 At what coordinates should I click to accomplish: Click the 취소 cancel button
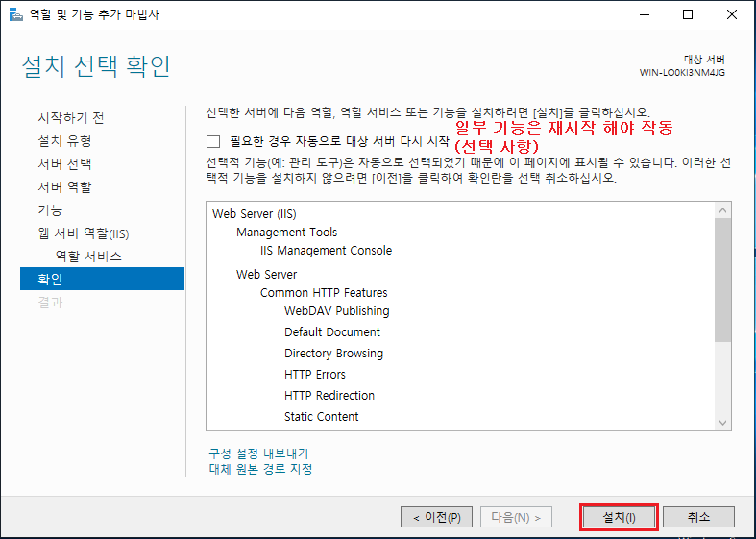698,518
